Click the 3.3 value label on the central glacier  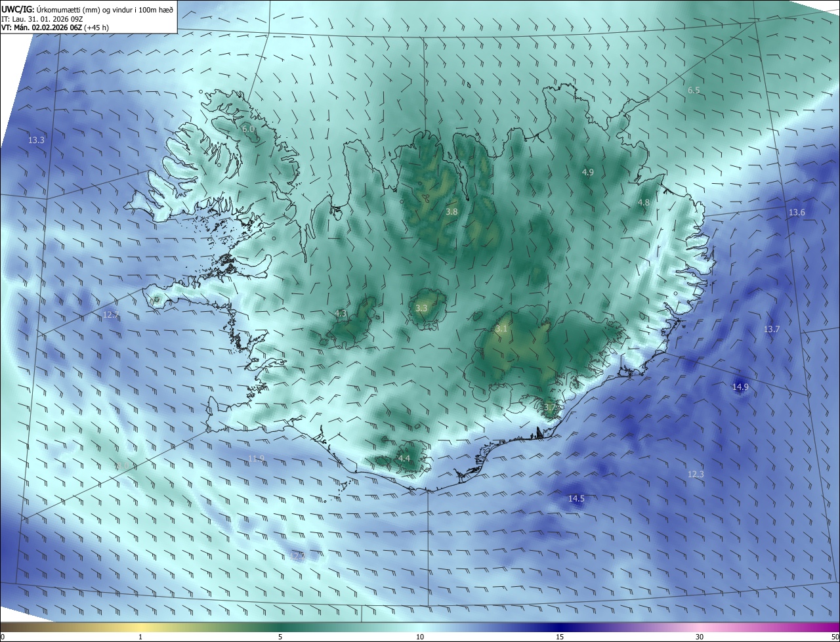[x=421, y=308]
